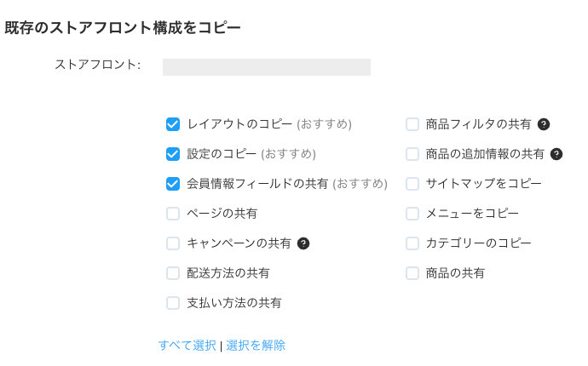This screenshot has width=588, height=366.
Task: Uncheck the レイアウトのコピー checkbox
Action: click(173, 124)
